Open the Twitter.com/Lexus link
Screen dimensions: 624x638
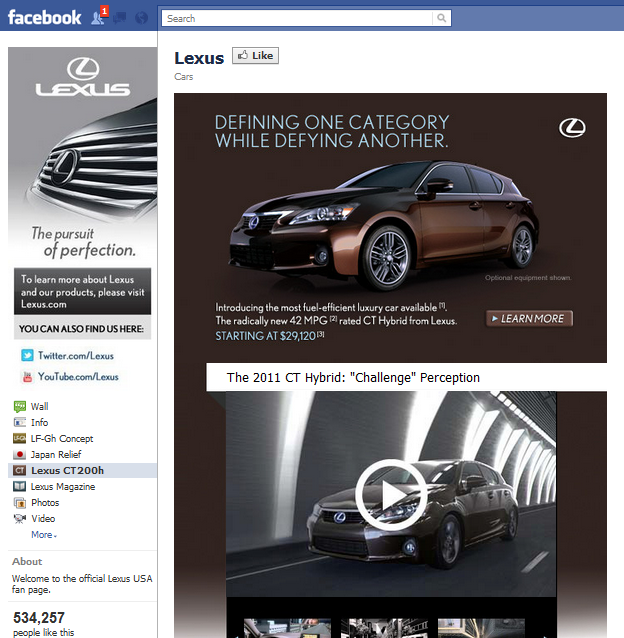(x=76, y=356)
